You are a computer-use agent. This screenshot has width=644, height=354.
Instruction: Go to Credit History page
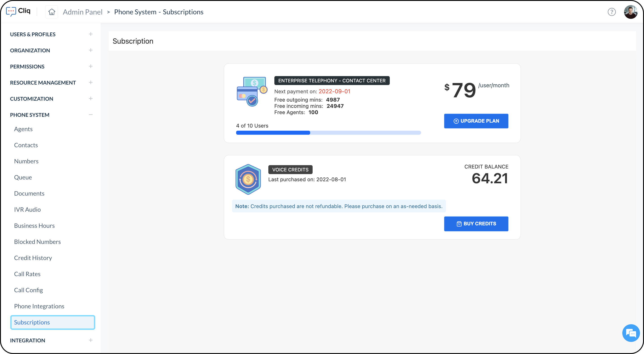(33, 258)
